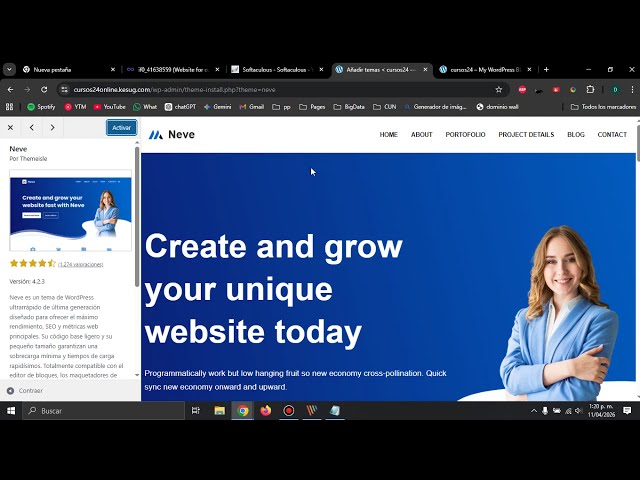Reload the current page
This screenshot has height=480, width=640.
[44, 90]
